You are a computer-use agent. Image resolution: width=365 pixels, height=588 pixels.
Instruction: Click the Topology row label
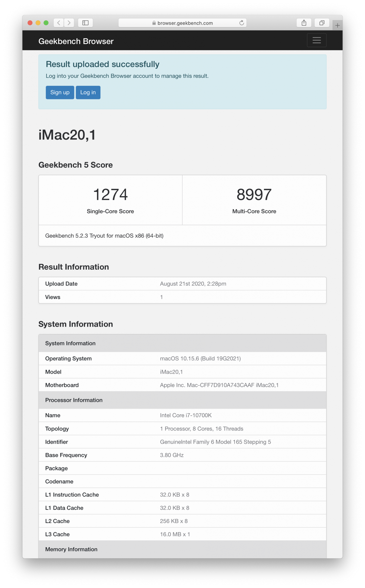point(57,429)
